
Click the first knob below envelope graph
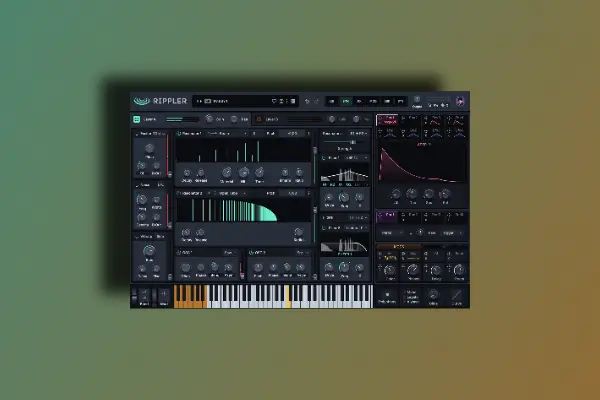396,194
